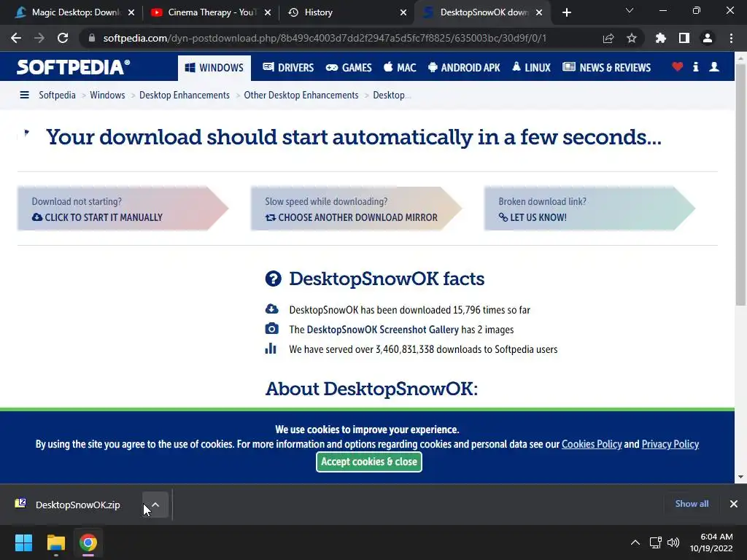Reload the Softpedia page
Image resolution: width=747 pixels, height=560 pixels.
[x=63, y=38]
